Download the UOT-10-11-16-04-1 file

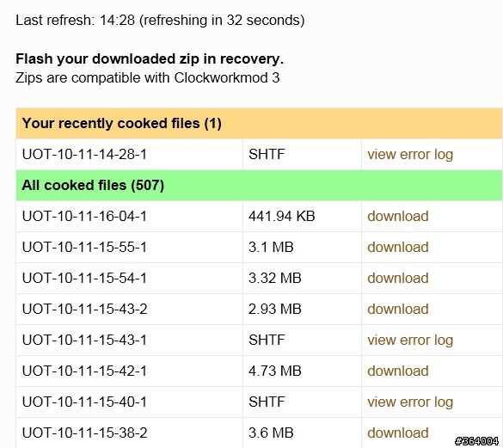pos(398,217)
